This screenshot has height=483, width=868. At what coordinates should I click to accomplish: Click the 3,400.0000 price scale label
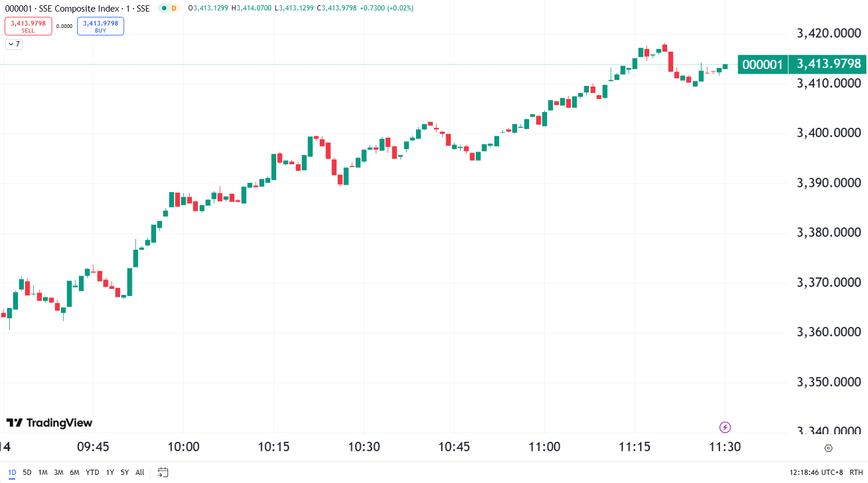(829, 133)
